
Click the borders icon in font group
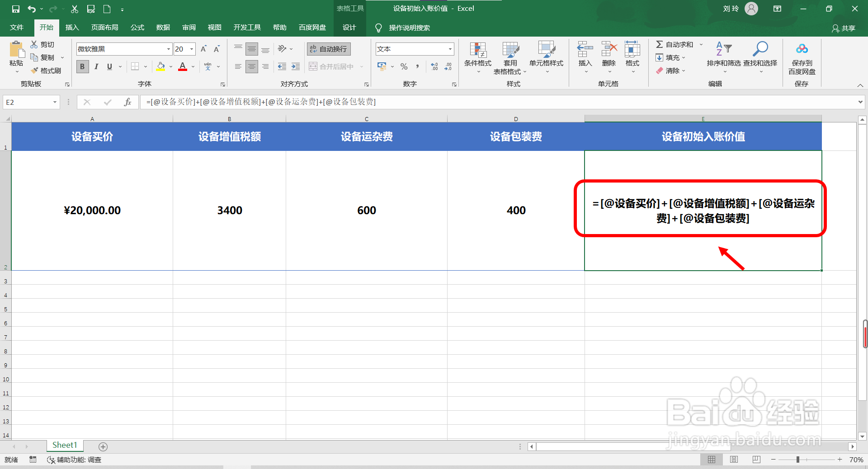(x=135, y=66)
